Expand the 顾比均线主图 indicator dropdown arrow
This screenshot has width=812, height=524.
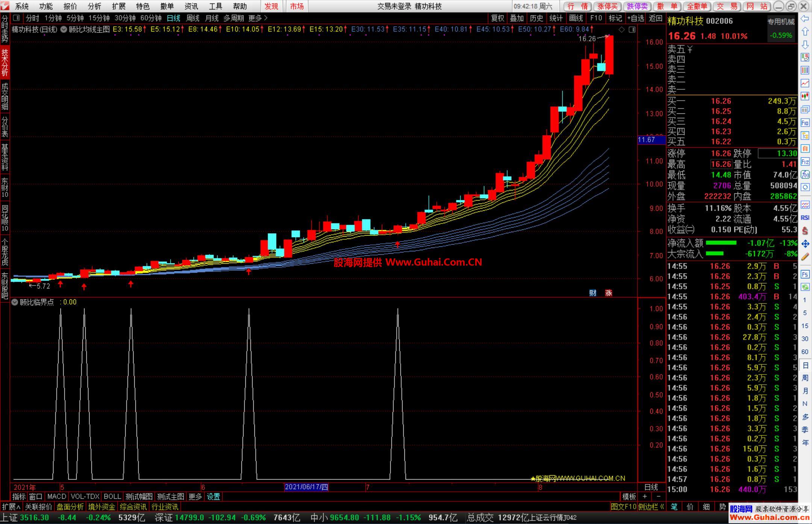coord(64,29)
